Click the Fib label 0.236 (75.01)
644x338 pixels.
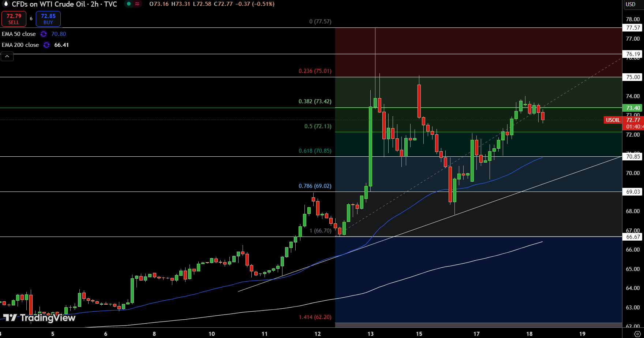315,71
